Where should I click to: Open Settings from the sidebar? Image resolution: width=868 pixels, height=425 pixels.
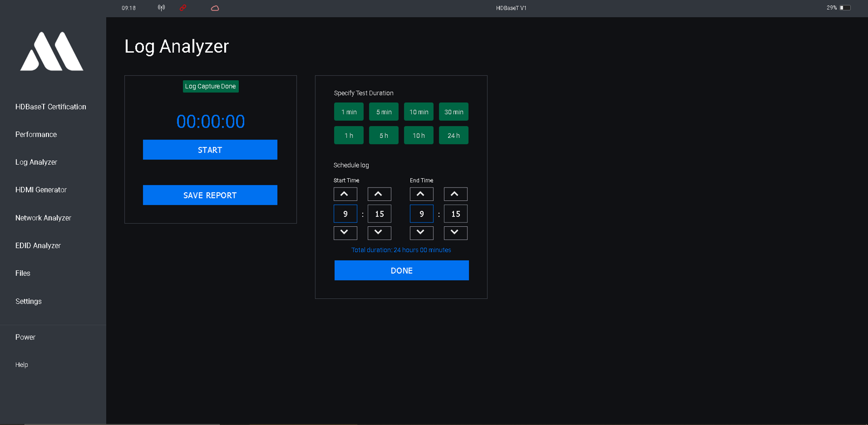pyautogui.click(x=29, y=302)
